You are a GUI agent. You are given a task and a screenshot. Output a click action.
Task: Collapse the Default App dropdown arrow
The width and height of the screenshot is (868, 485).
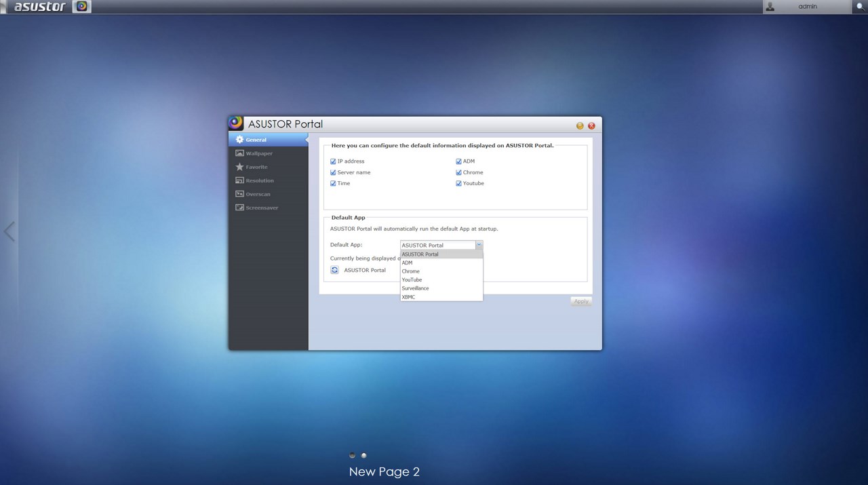coord(479,245)
